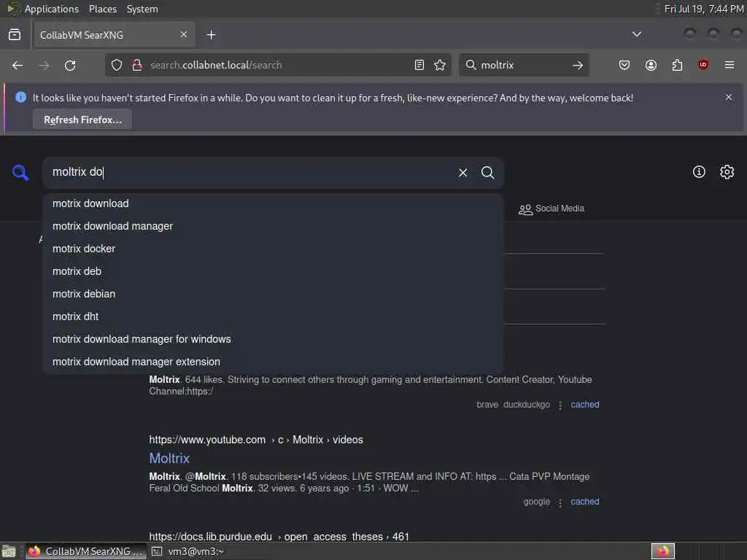
Task: Click the site security padlock icon
Action: [137, 65]
